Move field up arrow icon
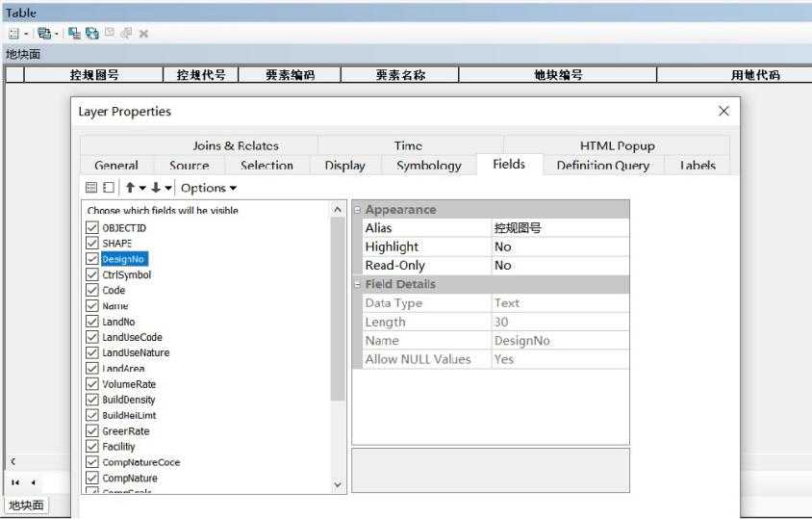 tap(128, 188)
